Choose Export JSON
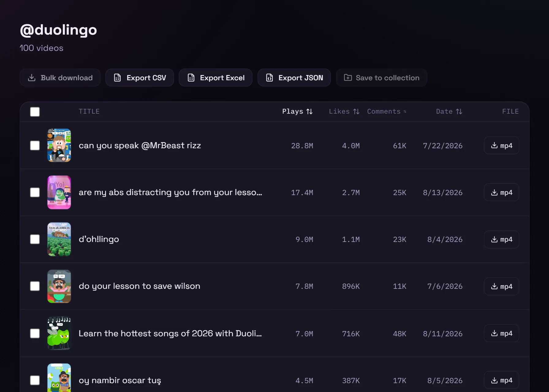 coord(294,78)
